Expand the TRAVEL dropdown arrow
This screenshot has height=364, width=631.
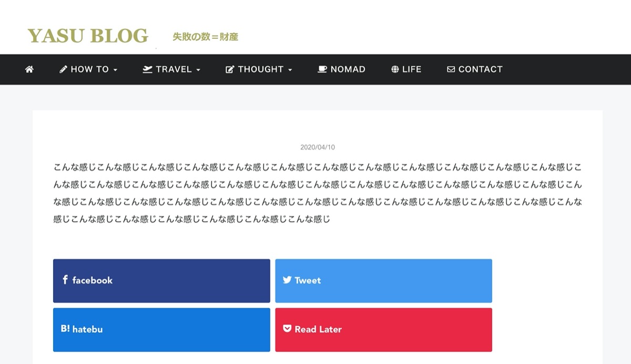click(x=198, y=70)
